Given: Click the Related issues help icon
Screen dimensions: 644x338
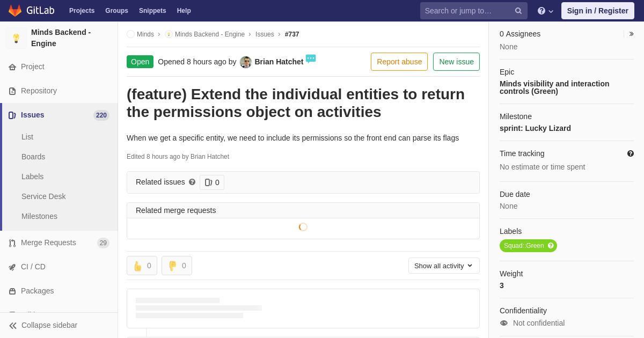Looking at the screenshot, I should click(192, 182).
